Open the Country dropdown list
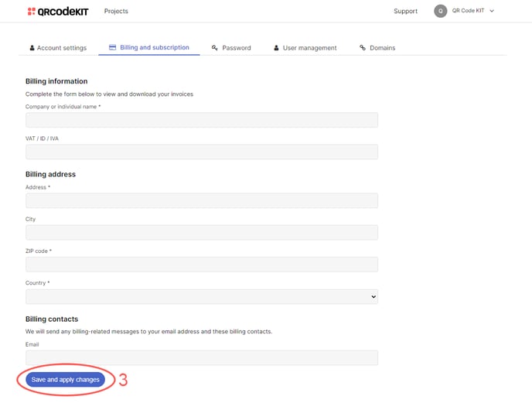The height and width of the screenshot is (403, 532). point(201,296)
